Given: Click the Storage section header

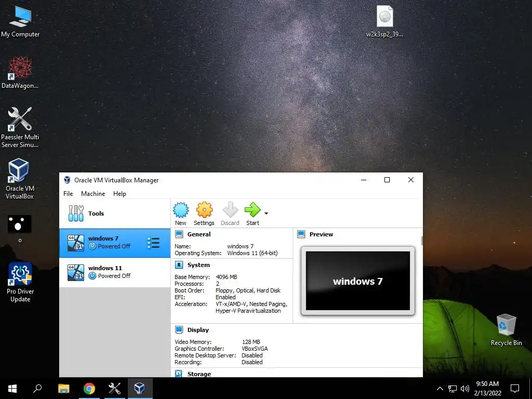Looking at the screenshot, I should [199, 374].
